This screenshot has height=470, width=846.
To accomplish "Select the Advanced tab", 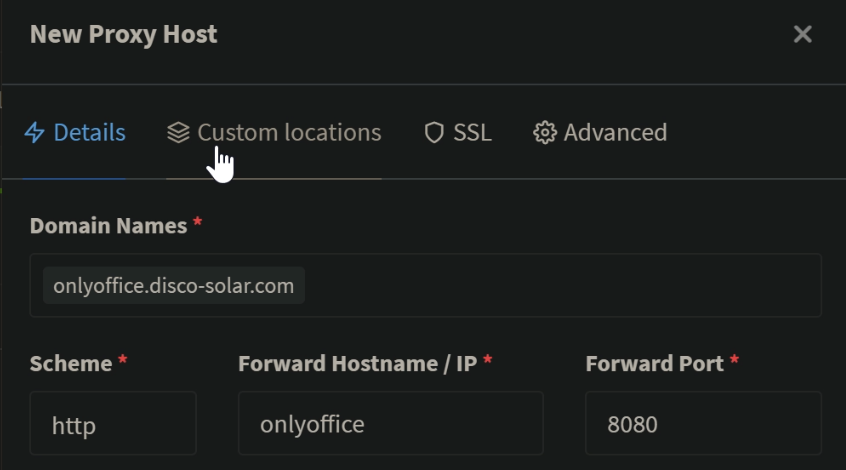I will click(600, 133).
